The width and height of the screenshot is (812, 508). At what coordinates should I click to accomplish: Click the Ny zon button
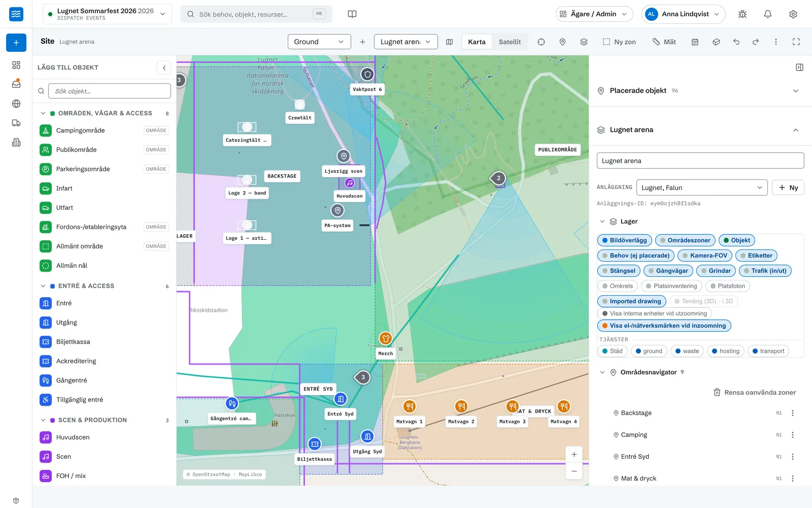pos(619,42)
